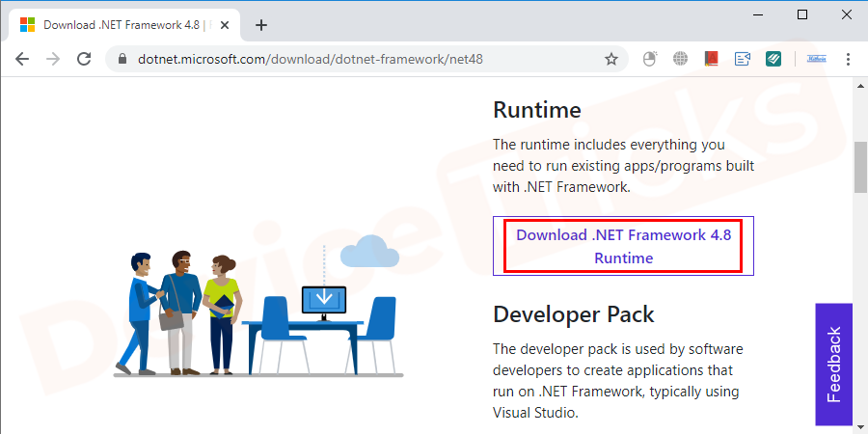The height and width of the screenshot is (434, 868).
Task: Maximize the Chrome window
Action: [x=802, y=14]
